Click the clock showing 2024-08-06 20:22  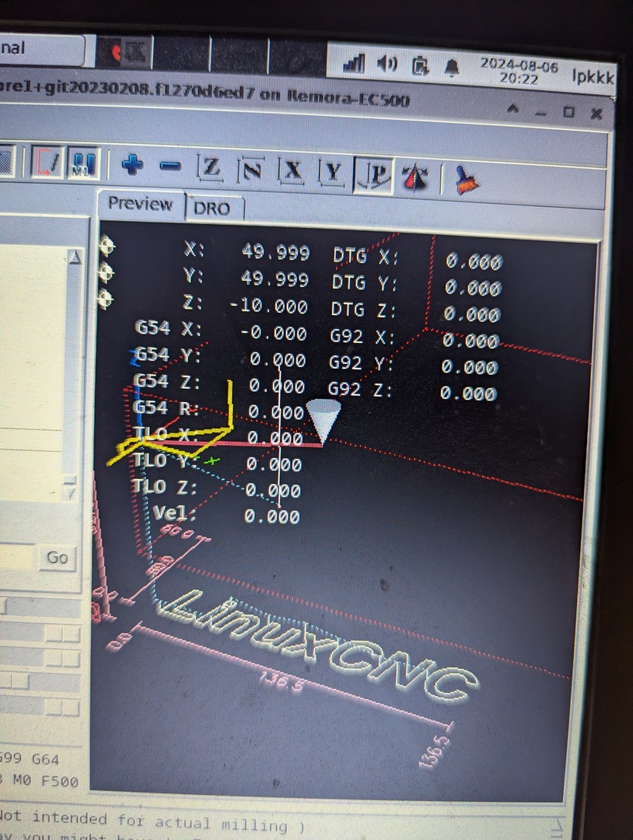click(519, 72)
